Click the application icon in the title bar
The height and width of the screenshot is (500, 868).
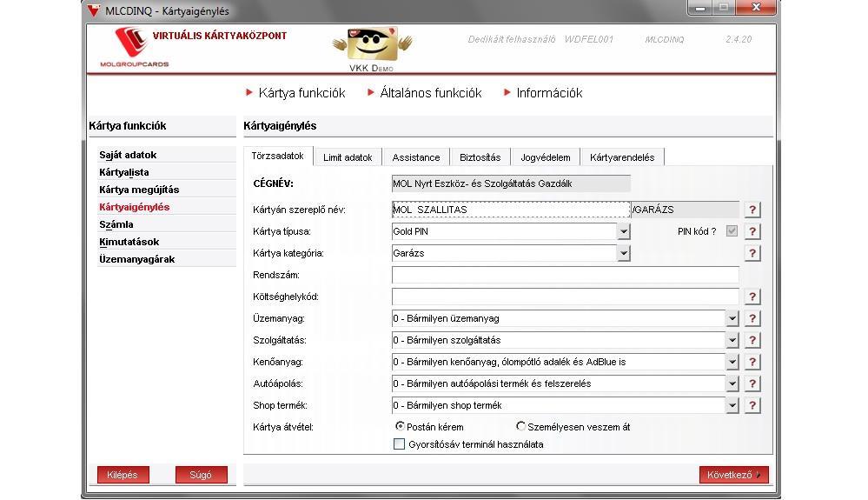coord(94,10)
